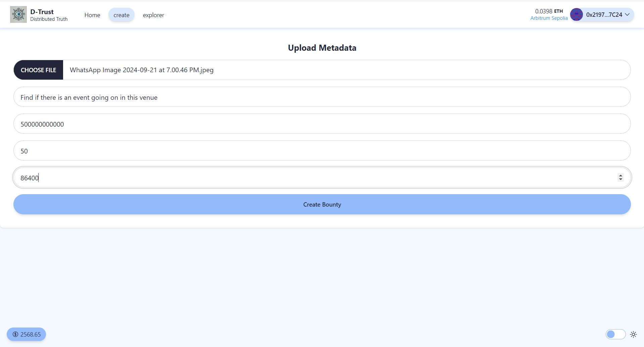Go to the explorer nav item
Screen dimensions: 644x347
point(153,15)
